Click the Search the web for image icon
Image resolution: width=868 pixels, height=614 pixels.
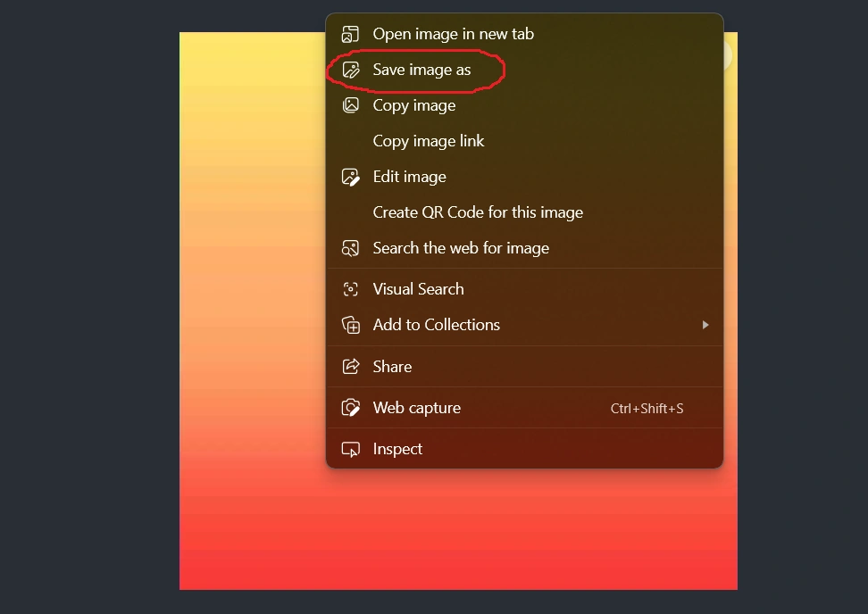(x=350, y=248)
